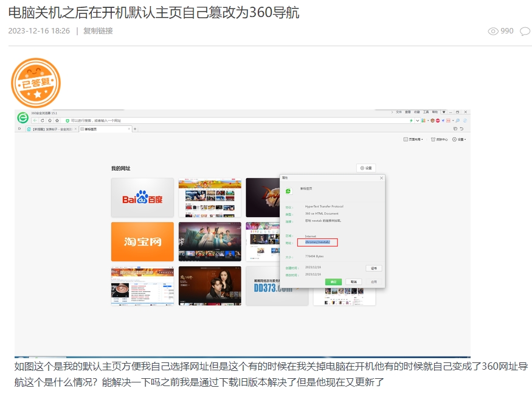Open the address bar kernel switch dropdown arrow

[x=417, y=120]
